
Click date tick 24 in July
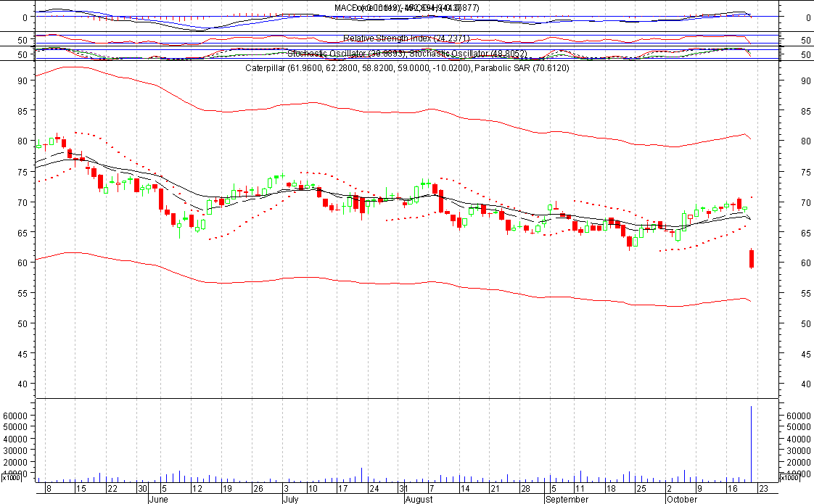[374, 489]
